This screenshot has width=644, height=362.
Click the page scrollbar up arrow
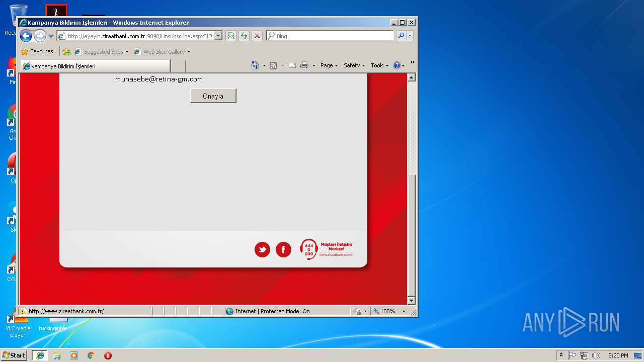click(x=411, y=77)
